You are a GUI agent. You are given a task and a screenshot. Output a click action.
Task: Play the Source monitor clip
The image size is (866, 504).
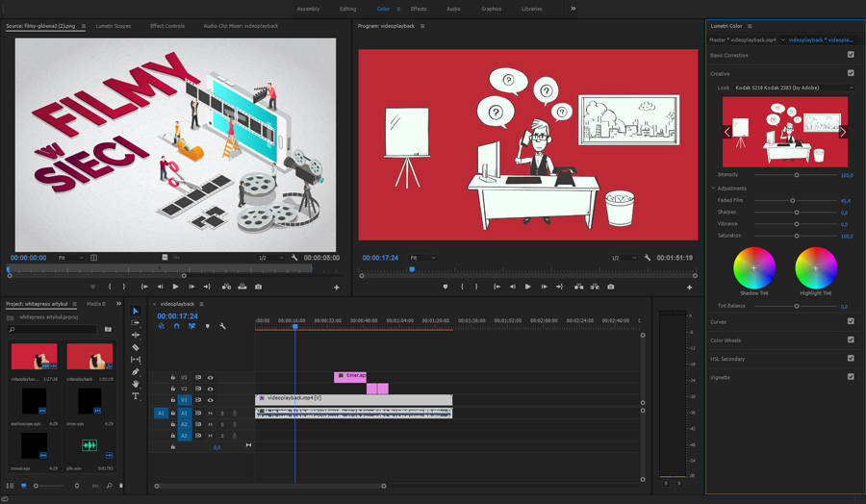(x=175, y=287)
